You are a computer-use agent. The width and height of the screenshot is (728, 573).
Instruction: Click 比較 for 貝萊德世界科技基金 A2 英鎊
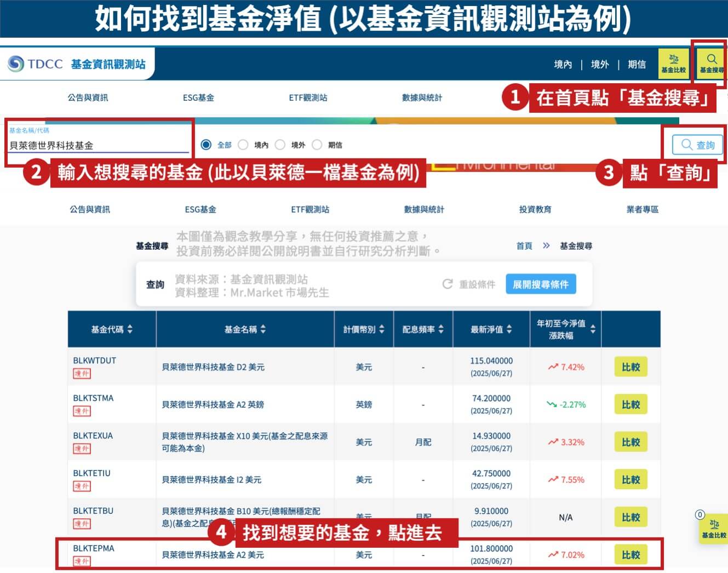tap(630, 404)
